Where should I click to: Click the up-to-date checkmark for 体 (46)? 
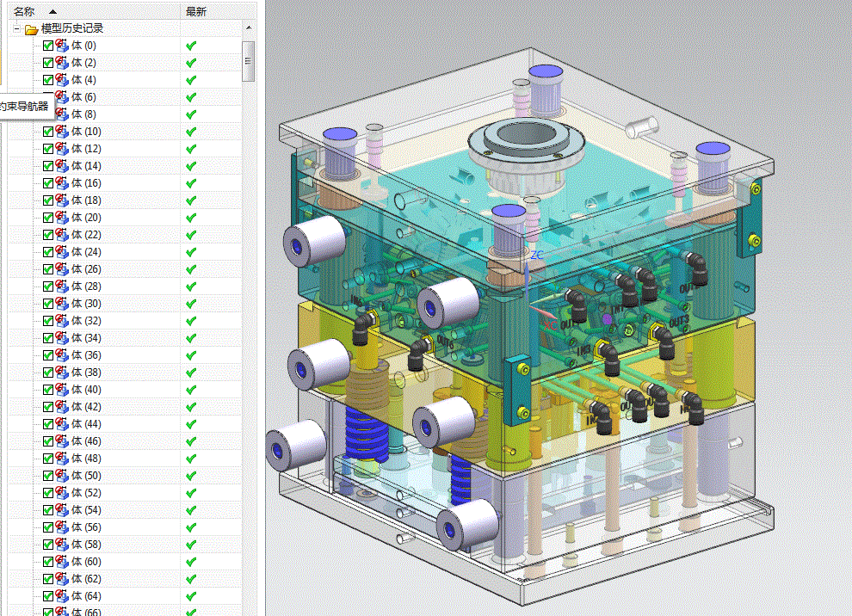(x=191, y=441)
